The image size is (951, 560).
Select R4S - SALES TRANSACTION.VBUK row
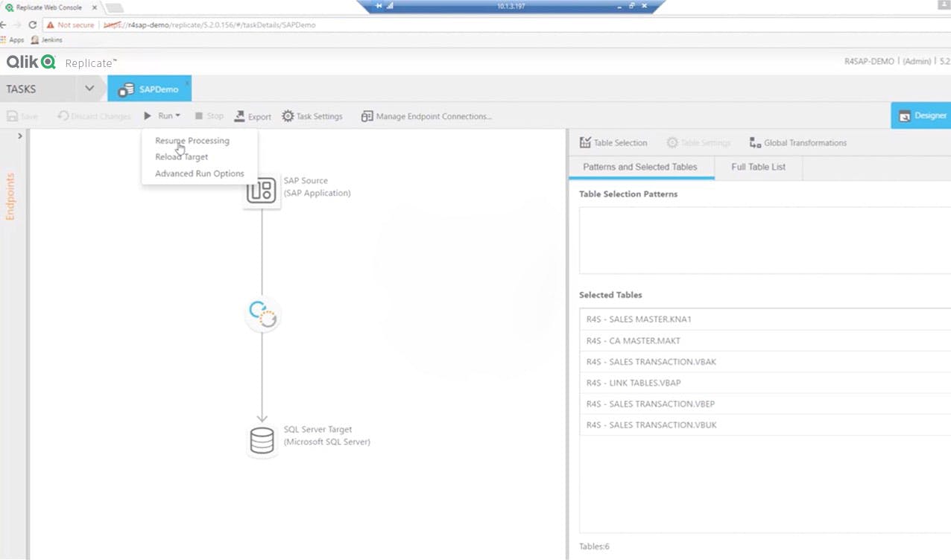[x=765, y=424]
